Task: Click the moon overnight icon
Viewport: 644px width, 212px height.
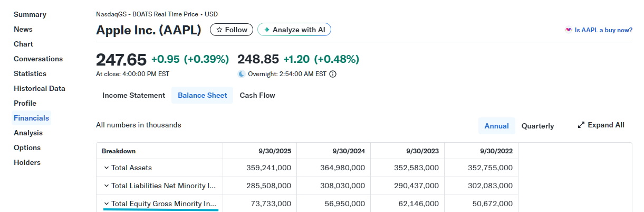Action: 242,74
